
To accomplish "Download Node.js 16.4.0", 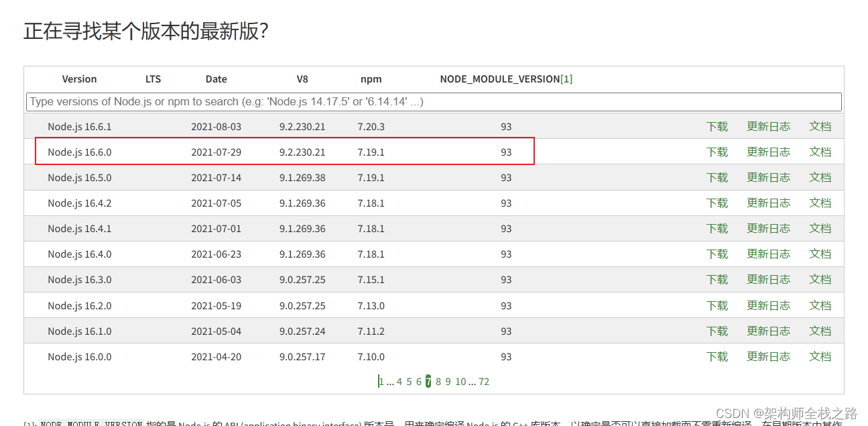I will (x=717, y=254).
